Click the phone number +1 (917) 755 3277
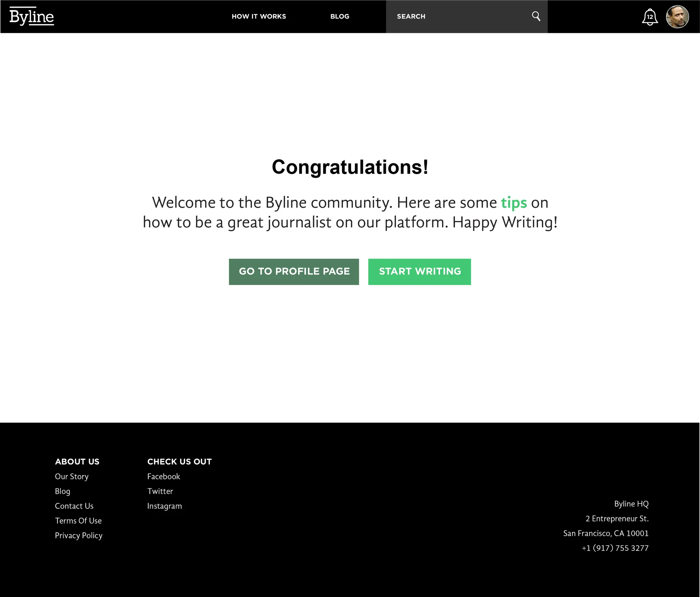 [615, 548]
